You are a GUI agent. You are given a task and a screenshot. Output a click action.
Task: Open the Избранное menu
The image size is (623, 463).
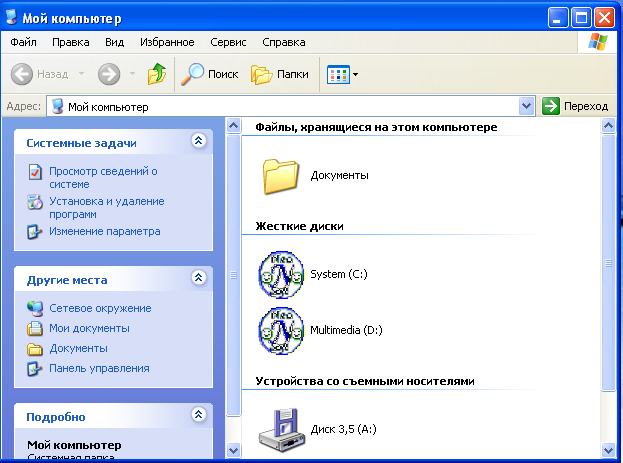coord(167,42)
